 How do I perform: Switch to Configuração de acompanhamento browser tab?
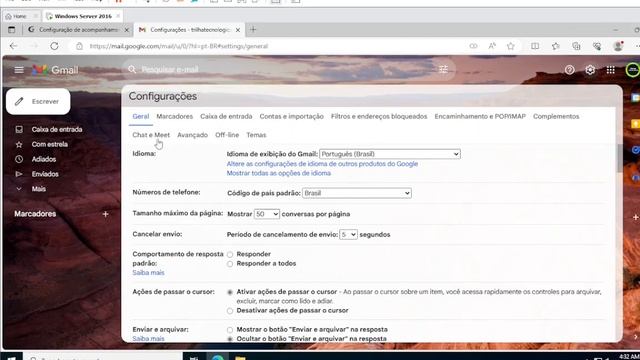click(77, 30)
